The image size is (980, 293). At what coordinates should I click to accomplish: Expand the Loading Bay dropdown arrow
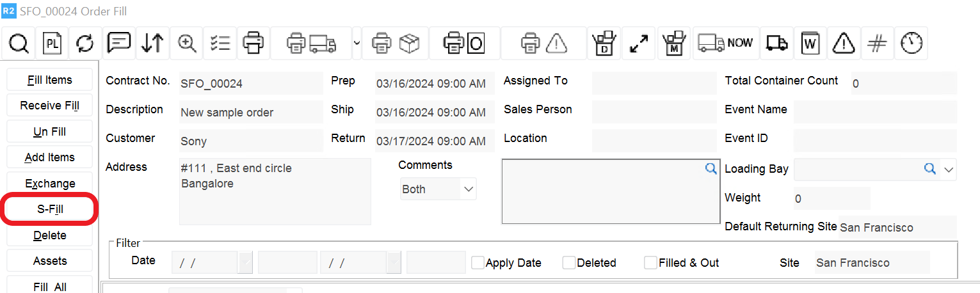click(949, 170)
